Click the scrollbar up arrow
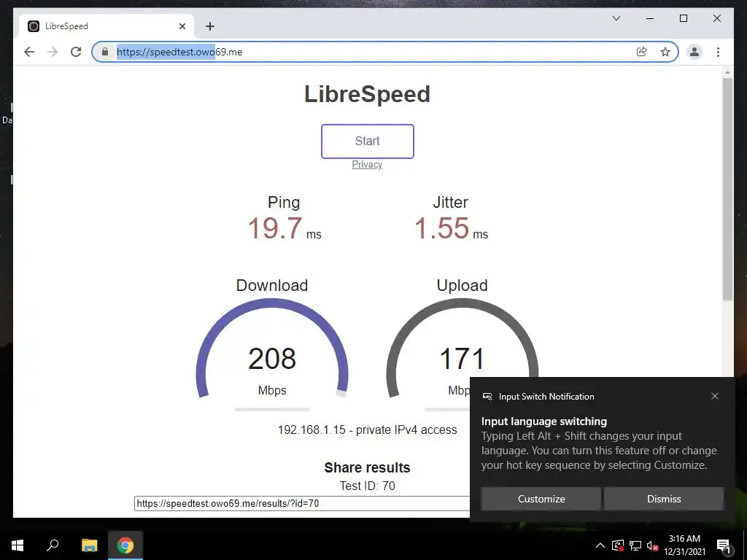The image size is (747, 560). (727, 73)
